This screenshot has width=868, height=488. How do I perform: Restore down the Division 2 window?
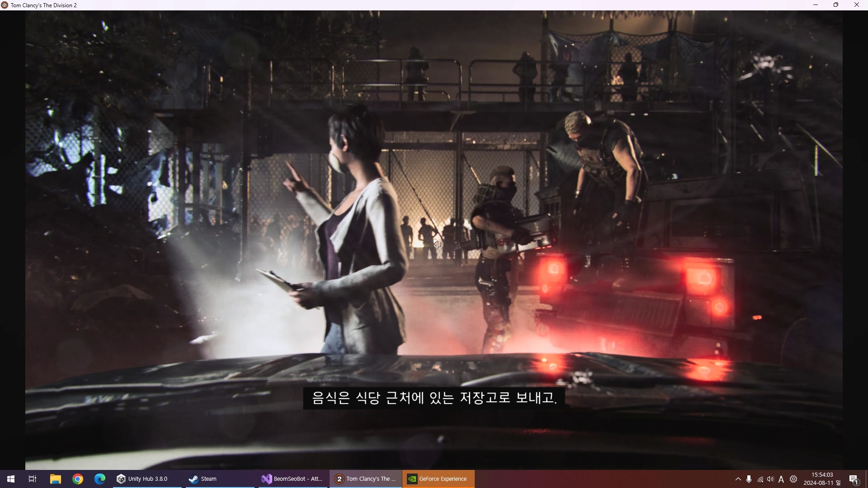click(836, 5)
